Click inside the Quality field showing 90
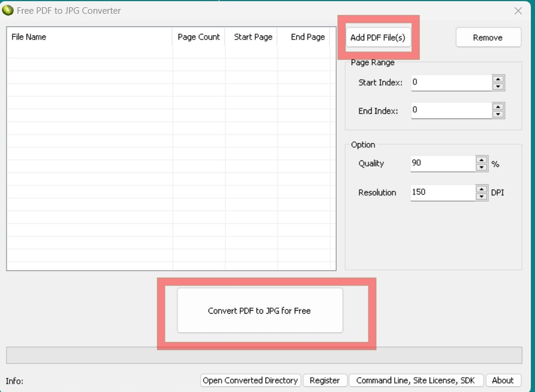This screenshot has height=392, width=535. coord(443,163)
